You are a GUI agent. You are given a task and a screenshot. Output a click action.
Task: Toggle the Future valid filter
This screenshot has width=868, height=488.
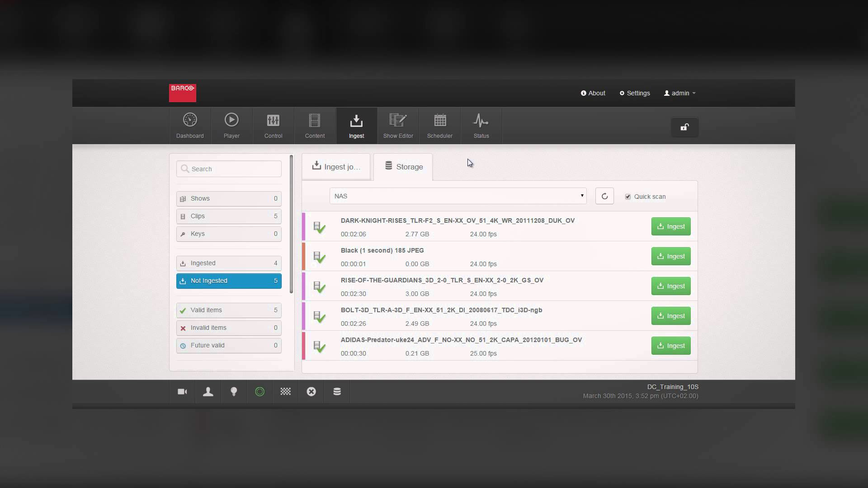point(229,345)
